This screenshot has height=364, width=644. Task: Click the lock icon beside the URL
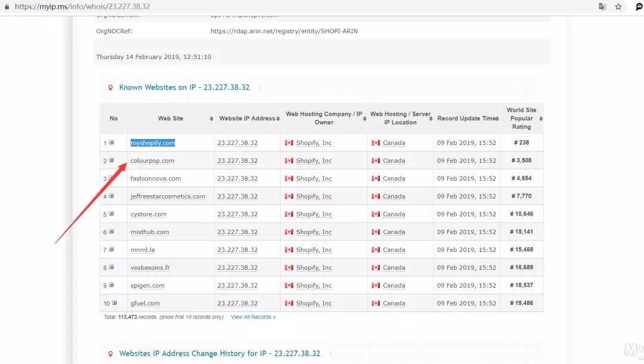click(6, 7)
